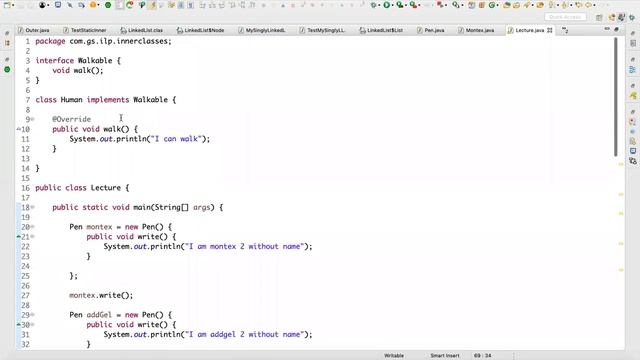Collapse the write method fold at line 21
Image resolution: width=640 pixels, height=360 pixels.
pyautogui.click(x=32, y=237)
